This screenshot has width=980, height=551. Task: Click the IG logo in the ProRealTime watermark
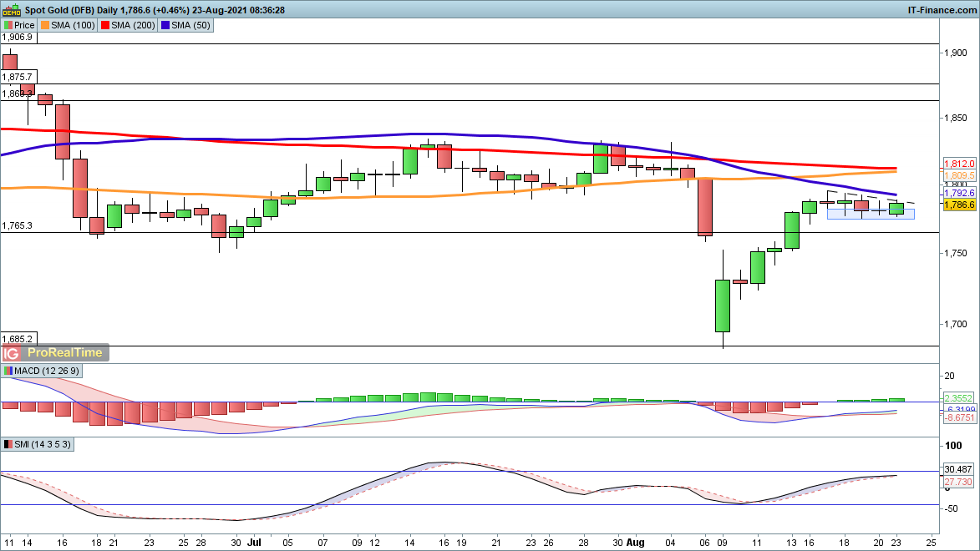click(13, 353)
